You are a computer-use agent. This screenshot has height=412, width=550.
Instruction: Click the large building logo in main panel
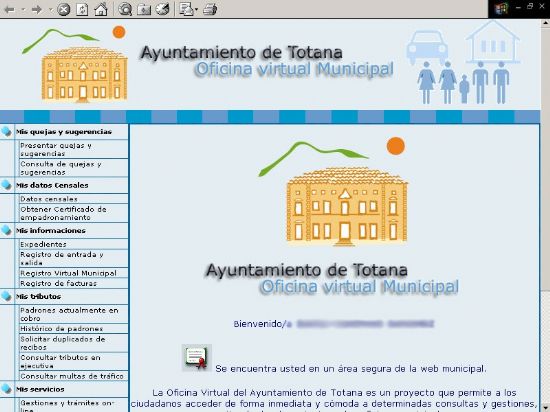click(347, 207)
